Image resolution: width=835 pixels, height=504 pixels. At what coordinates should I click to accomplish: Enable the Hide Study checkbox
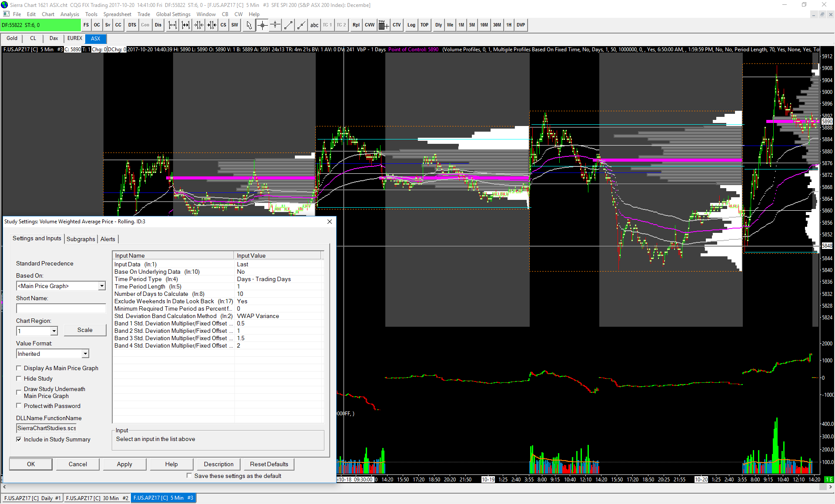click(x=19, y=378)
